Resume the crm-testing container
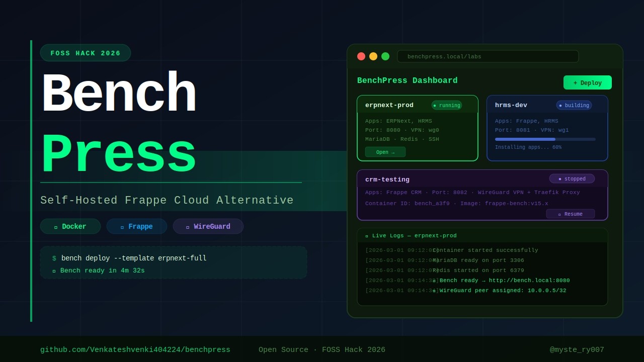Screen dimensions: 644x362 [571, 214]
